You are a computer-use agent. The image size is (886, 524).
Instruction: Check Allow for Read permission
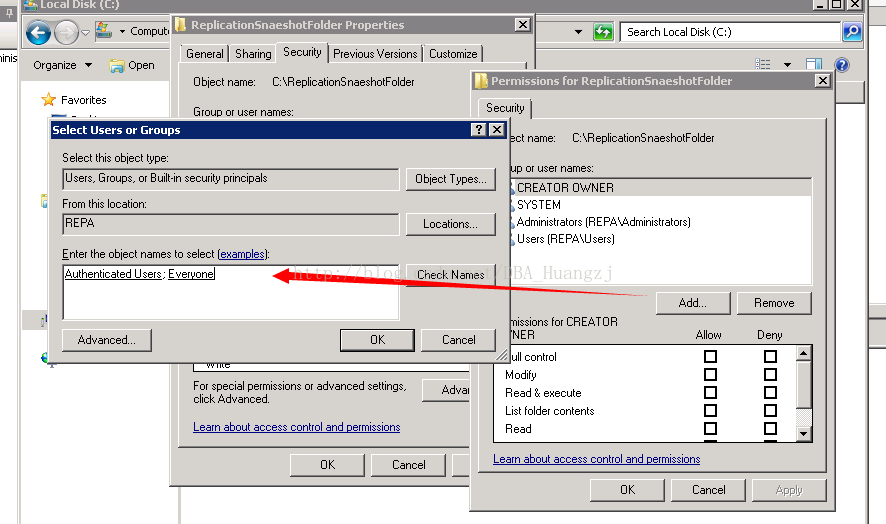click(710, 428)
